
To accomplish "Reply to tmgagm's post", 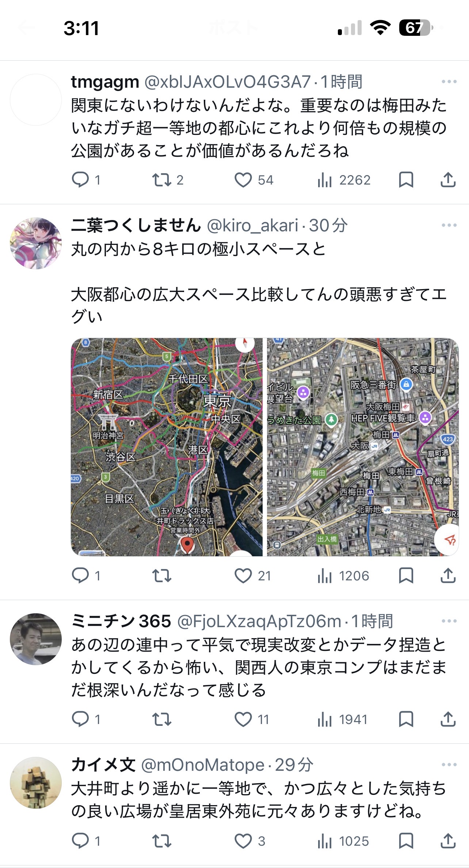I will click(80, 180).
